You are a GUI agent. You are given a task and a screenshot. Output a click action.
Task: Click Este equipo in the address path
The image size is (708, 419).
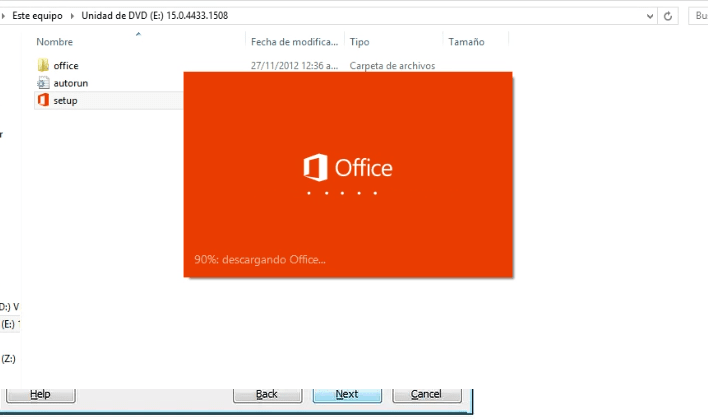coord(37,16)
